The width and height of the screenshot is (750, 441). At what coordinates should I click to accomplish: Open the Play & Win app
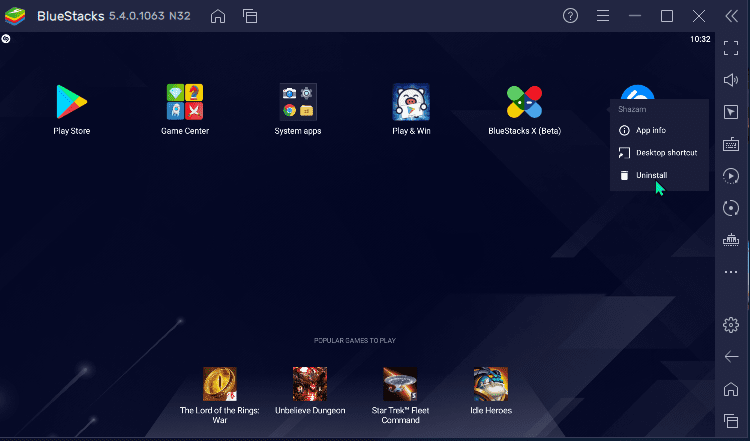pyautogui.click(x=411, y=102)
